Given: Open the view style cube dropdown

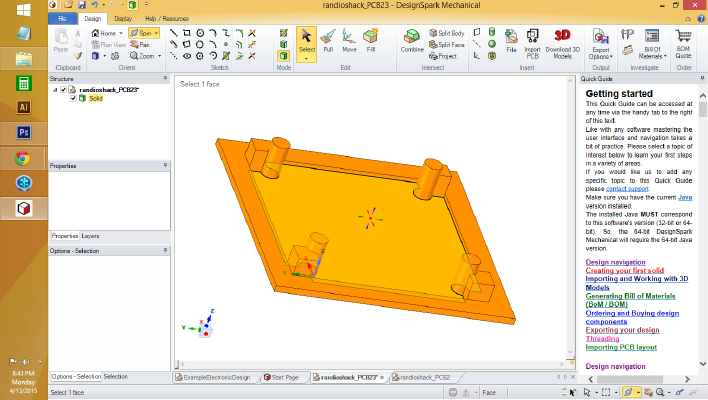Looking at the screenshot, I should pos(104,56).
